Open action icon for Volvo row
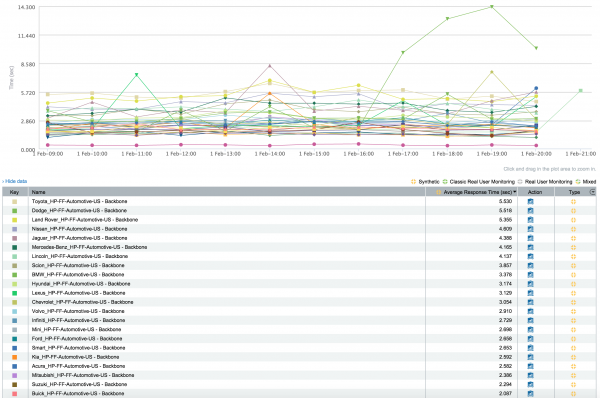 pos(530,311)
